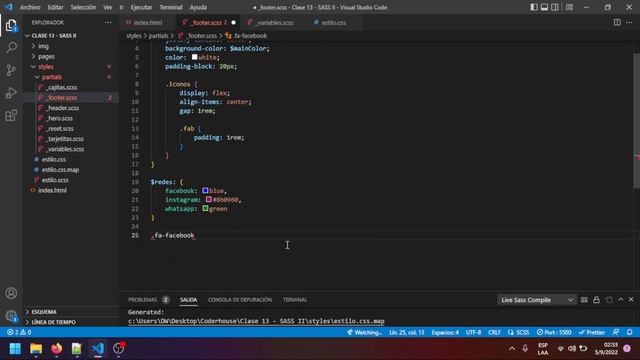Open the Editar menu
Image resolution: width=640 pixels, height=360 pixels.
point(55,7)
